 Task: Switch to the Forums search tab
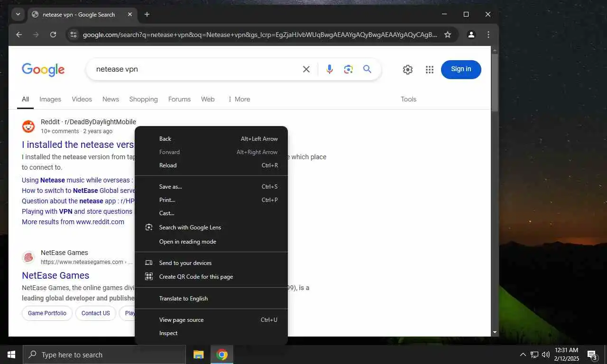click(179, 99)
